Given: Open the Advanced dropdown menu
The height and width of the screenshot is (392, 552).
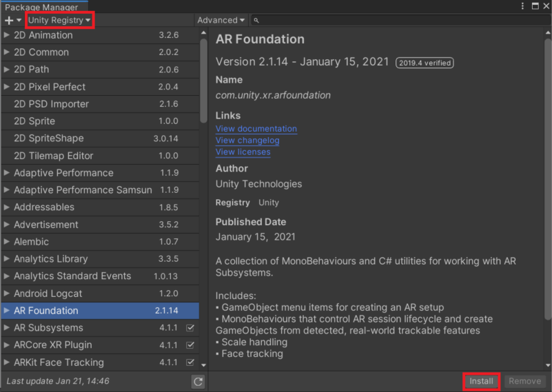Looking at the screenshot, I should pos(221,21).
